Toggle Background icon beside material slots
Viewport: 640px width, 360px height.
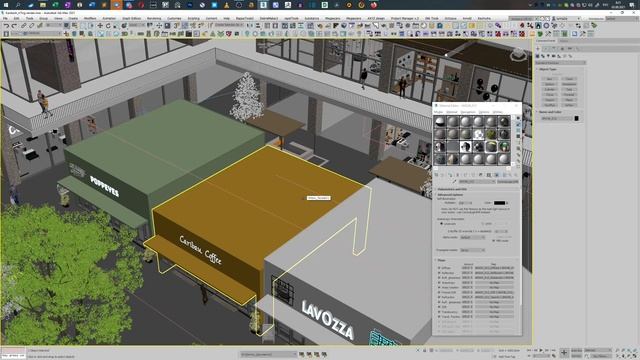point(518,130)
